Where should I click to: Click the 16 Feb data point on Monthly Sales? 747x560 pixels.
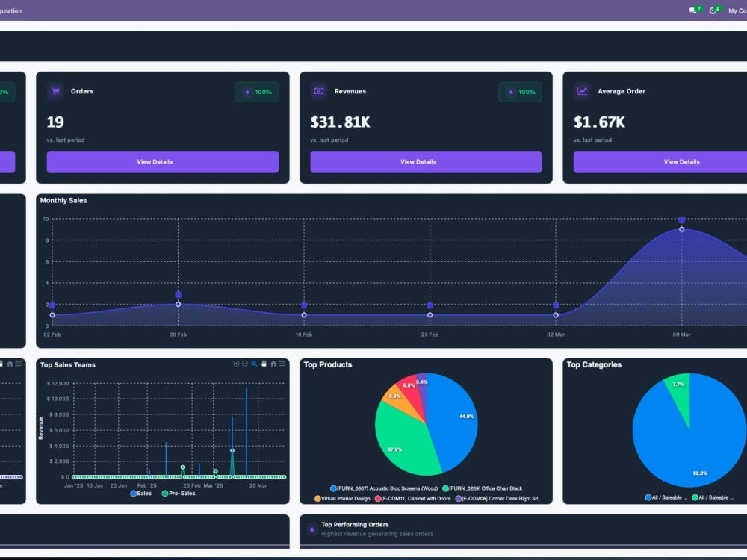coord(304,315)
